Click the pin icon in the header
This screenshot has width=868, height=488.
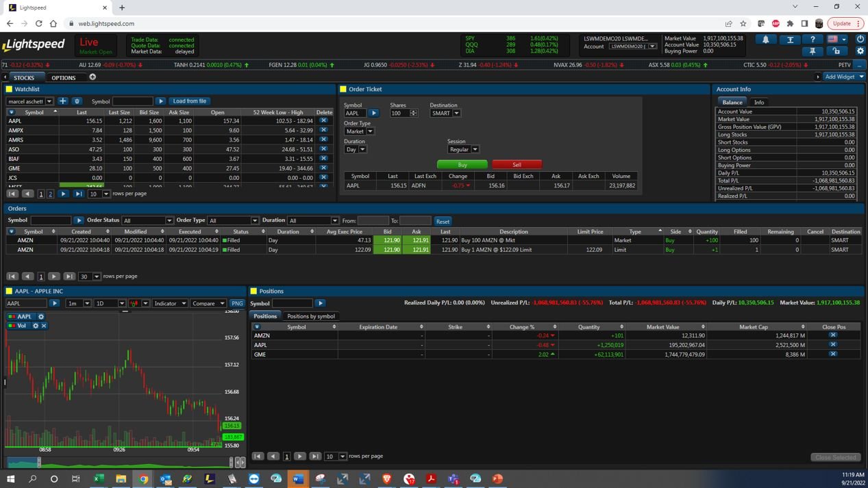coord(813,51)
